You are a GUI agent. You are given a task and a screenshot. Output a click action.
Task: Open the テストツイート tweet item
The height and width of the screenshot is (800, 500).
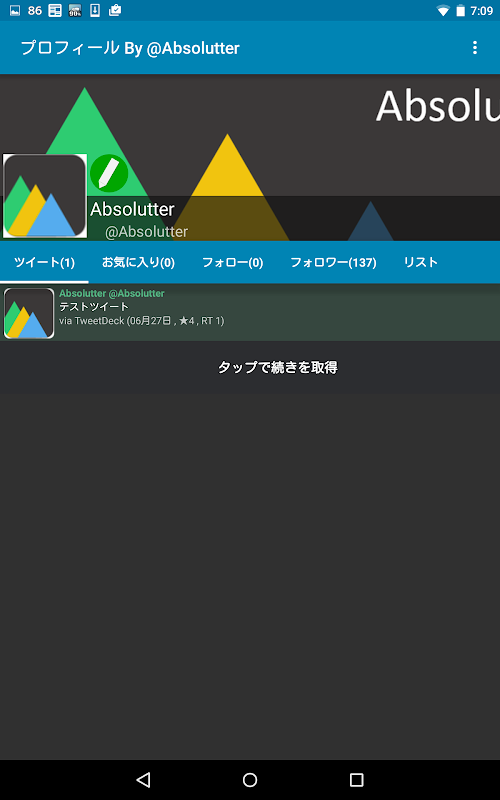[250, 313]
